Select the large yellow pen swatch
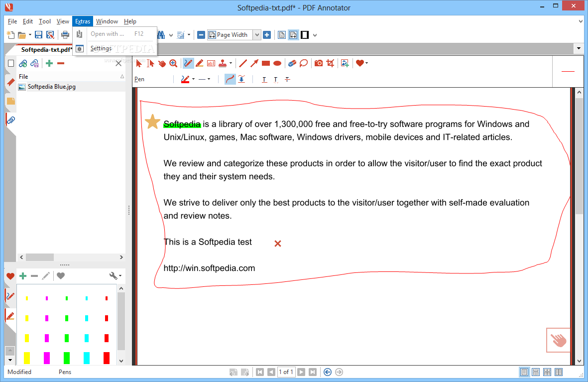The width and height of the screenshot is (588, 382). 26,358
